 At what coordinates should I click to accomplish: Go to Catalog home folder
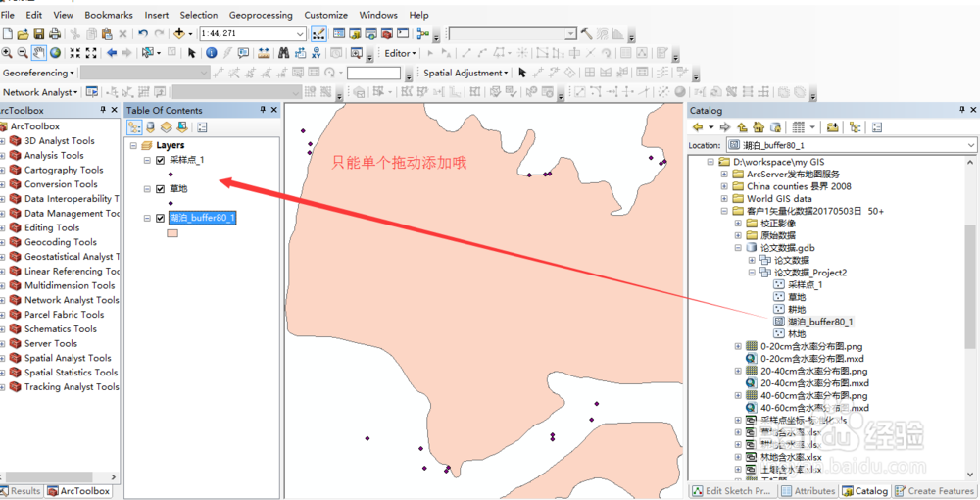tap(759, 127)
